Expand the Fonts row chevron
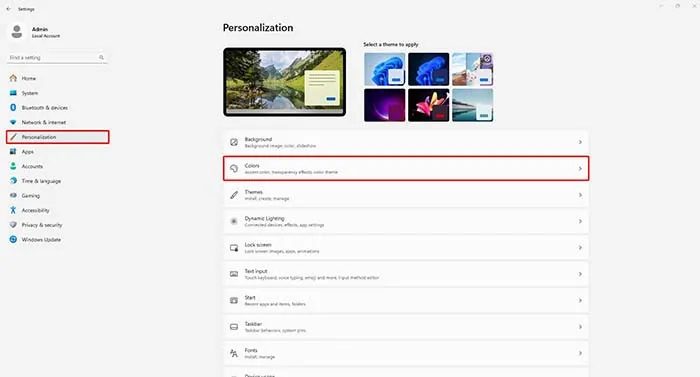The width and height of the screenshot is (700, 377). point(580,353)
